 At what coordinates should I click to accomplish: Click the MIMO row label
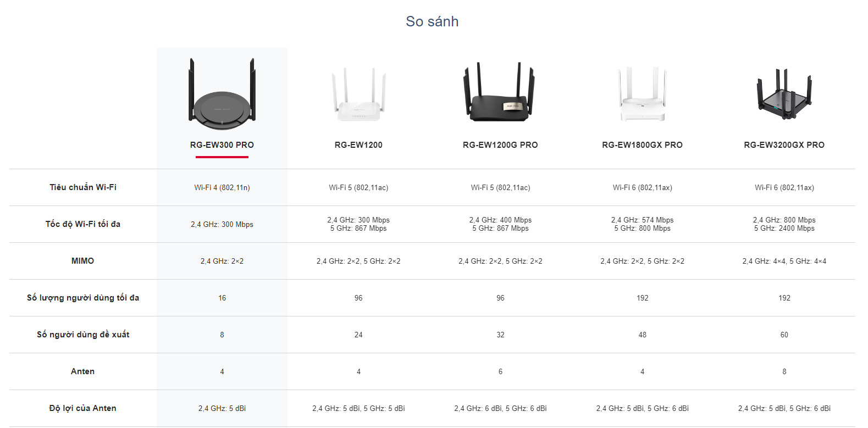click(x=83, y=261)
